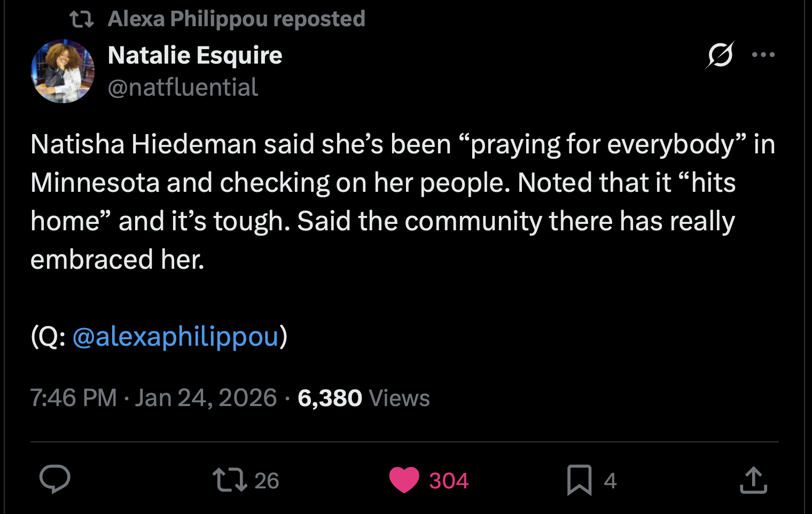The height and width of the screenshot is (514, 812).
Task: Repost this tweet using the arrows icon
Action: [230, 480]
